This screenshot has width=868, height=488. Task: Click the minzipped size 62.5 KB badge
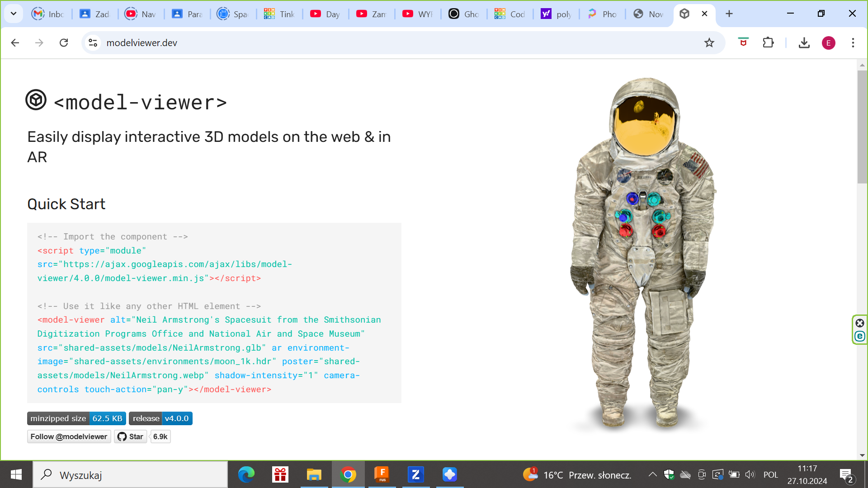(x=76, y=418)
